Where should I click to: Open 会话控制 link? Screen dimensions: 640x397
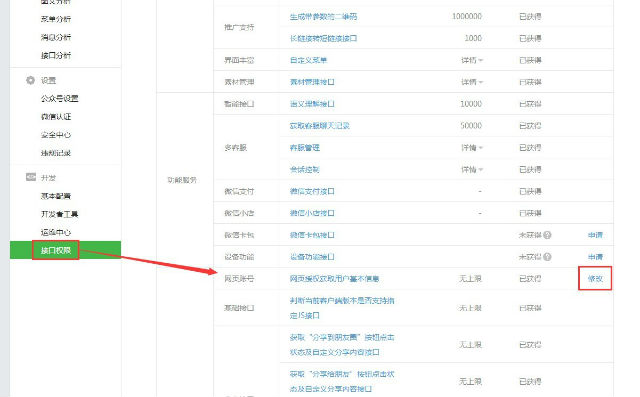(x=304, y=169)
